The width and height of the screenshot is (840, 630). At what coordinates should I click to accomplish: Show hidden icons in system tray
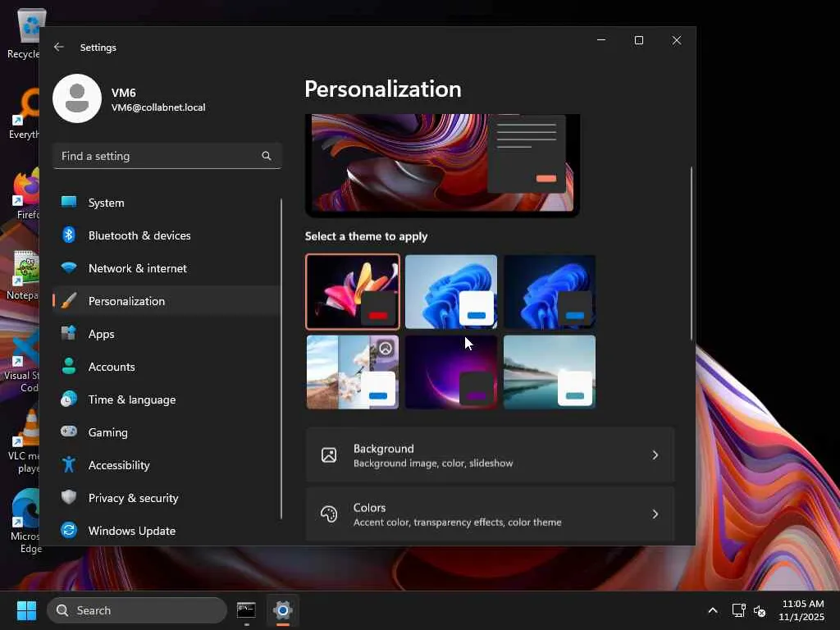[712, 610]
